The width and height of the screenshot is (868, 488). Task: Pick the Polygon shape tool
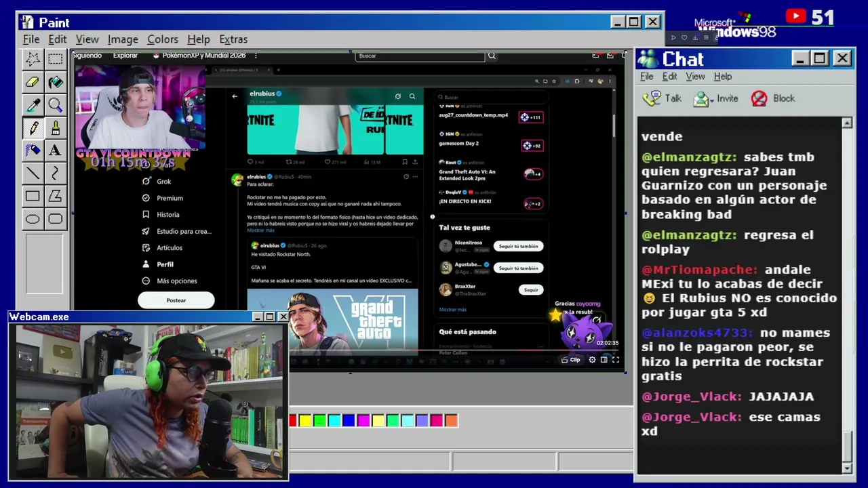pos(55,197)
